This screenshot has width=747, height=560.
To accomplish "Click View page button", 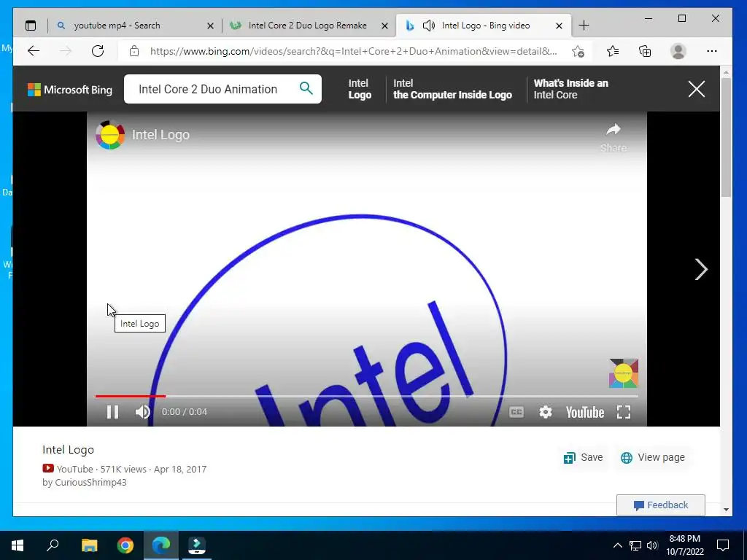I will coord(652,457).
